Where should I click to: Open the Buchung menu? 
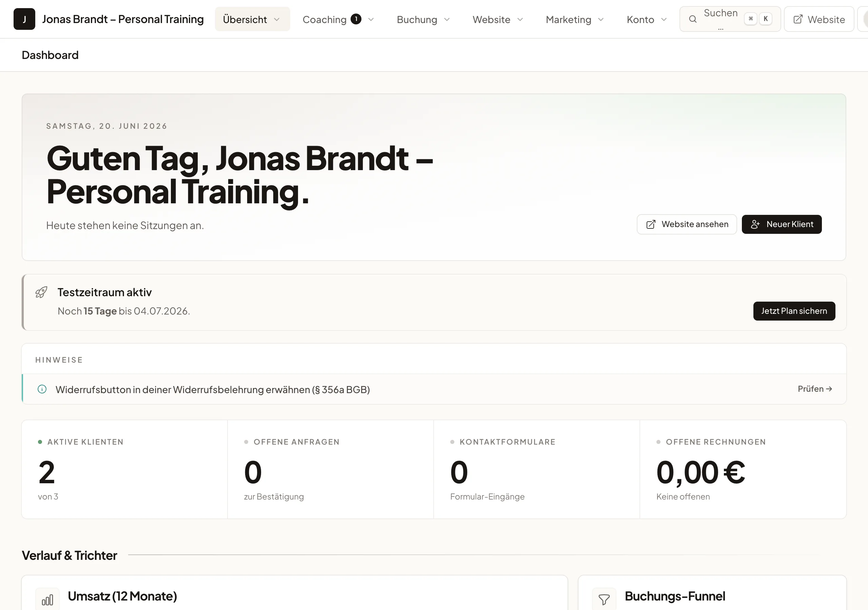[x=423, y=19]
